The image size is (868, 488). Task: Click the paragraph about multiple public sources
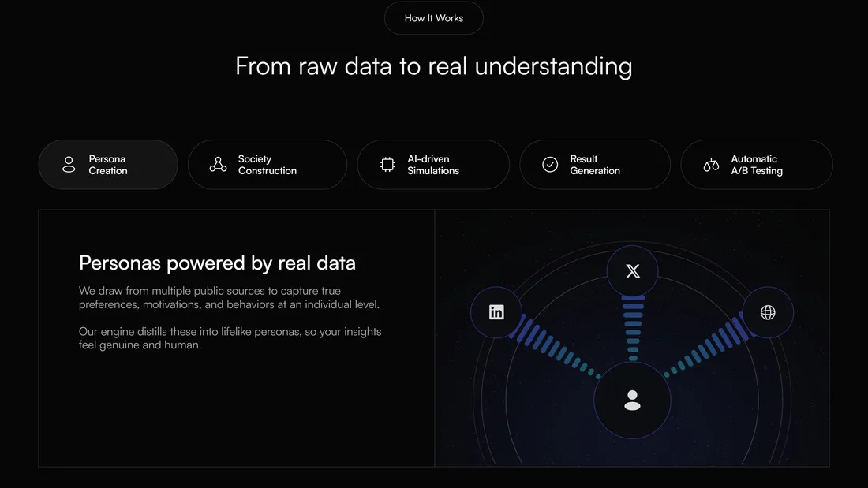pos(229,297)
